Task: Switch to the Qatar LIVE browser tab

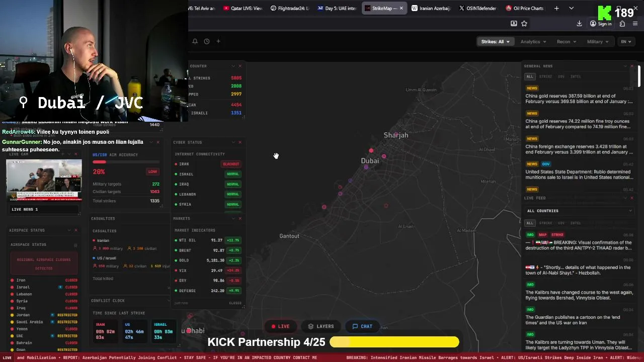Action: (243, 8)
